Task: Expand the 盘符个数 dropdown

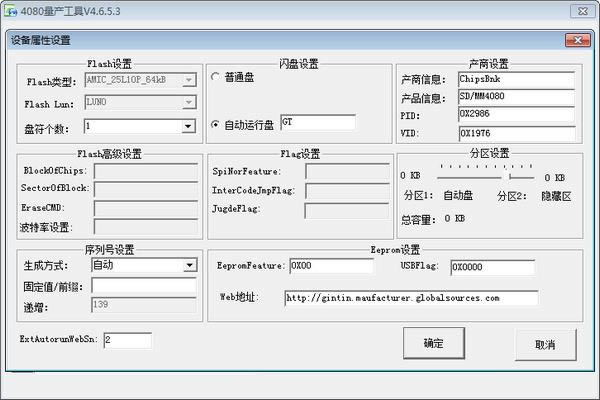Action: [x=188, y=126]
